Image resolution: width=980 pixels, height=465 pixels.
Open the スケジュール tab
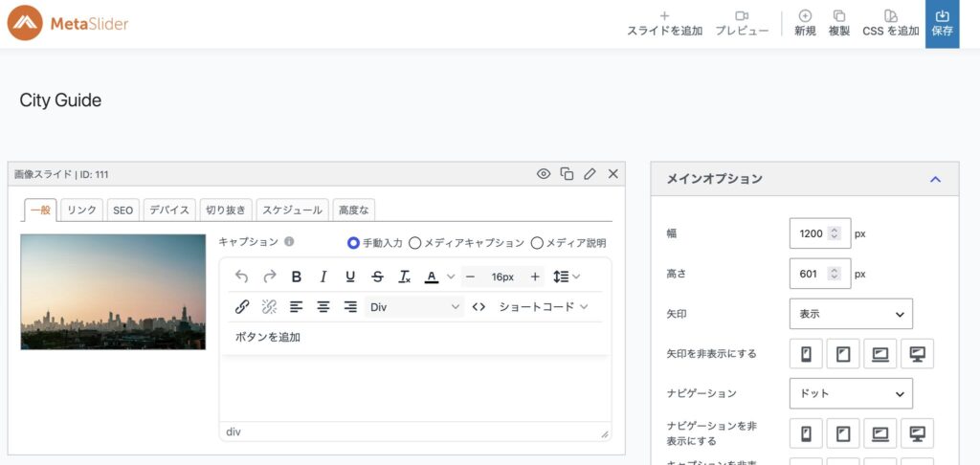pyautogui.click(x=293, y=210)
